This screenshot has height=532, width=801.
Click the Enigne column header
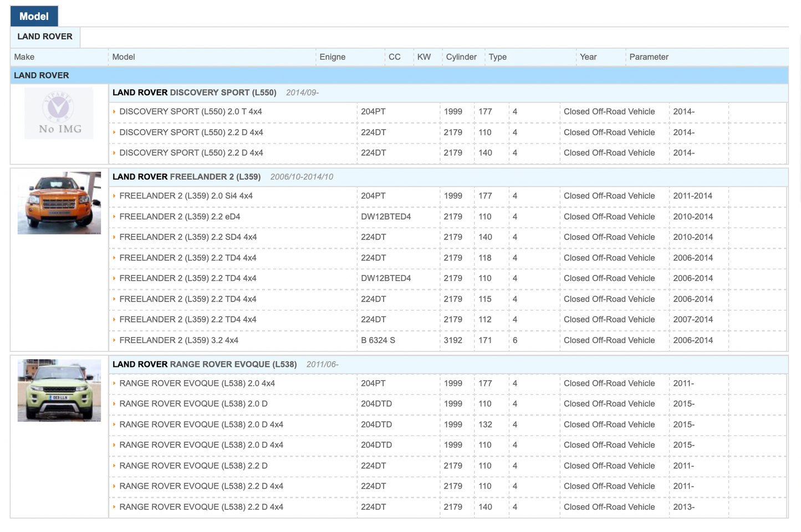tap(333, 57)
